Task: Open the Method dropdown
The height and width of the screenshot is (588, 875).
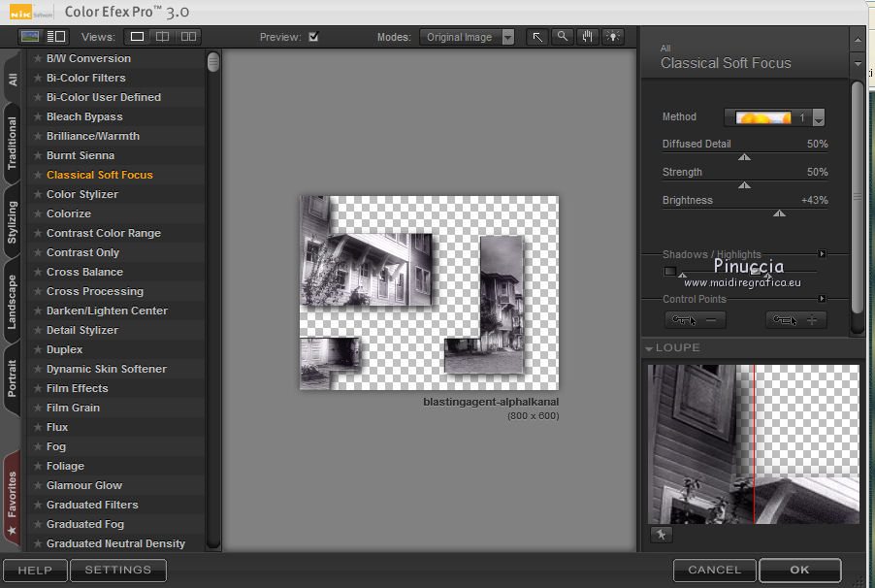Action: click(818, 117)
